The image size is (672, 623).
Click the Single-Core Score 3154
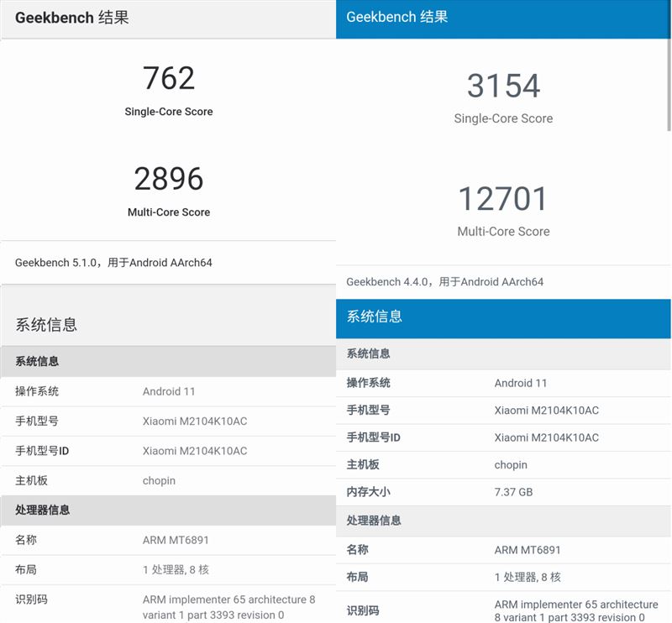[503, 84]
